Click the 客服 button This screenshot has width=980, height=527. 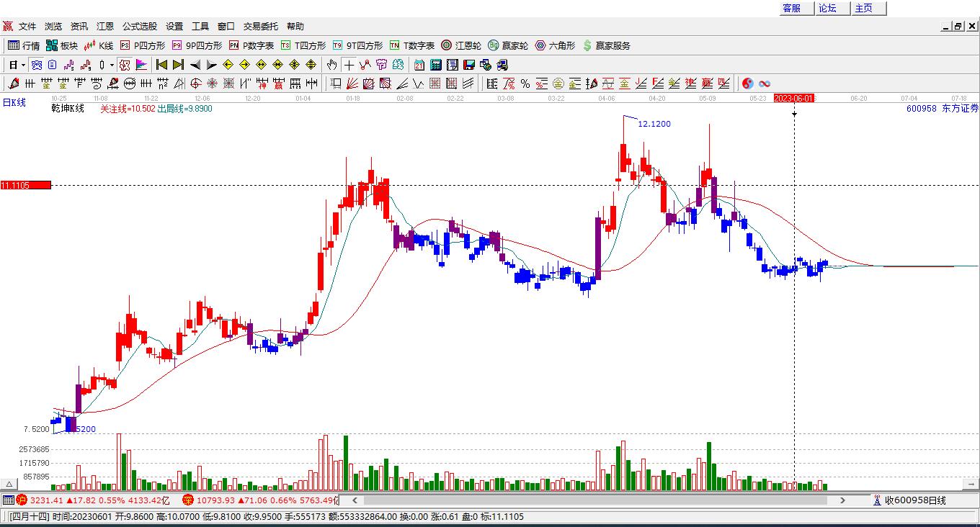797,8
